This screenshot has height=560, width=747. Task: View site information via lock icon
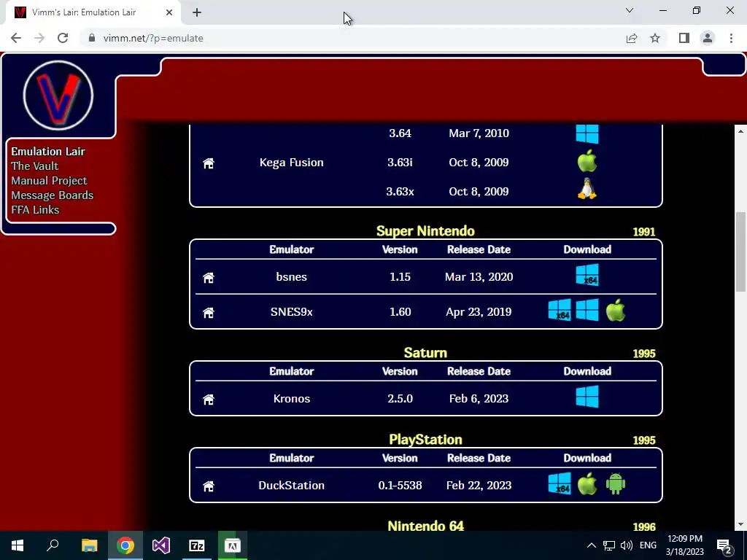92,38
